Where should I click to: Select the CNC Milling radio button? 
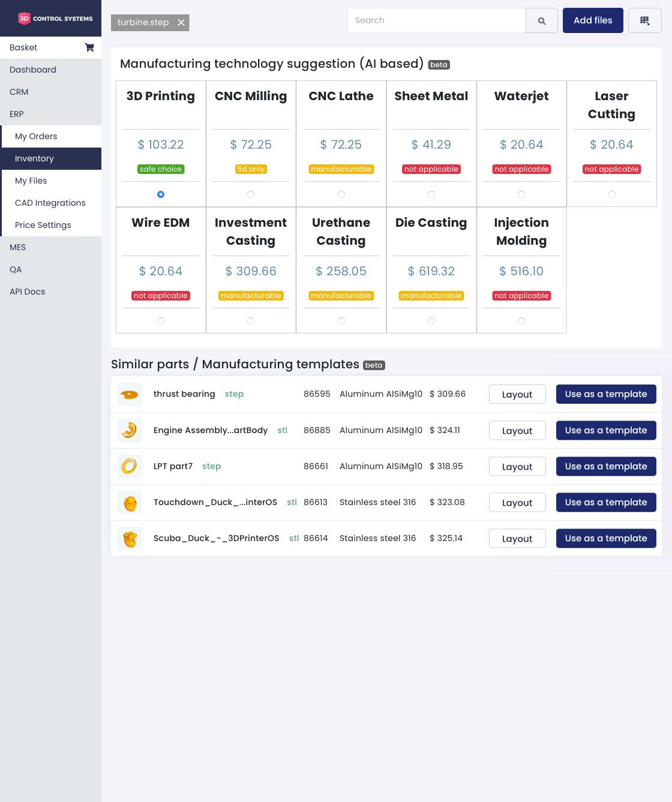pyautogui.click(x=251, y=194)
